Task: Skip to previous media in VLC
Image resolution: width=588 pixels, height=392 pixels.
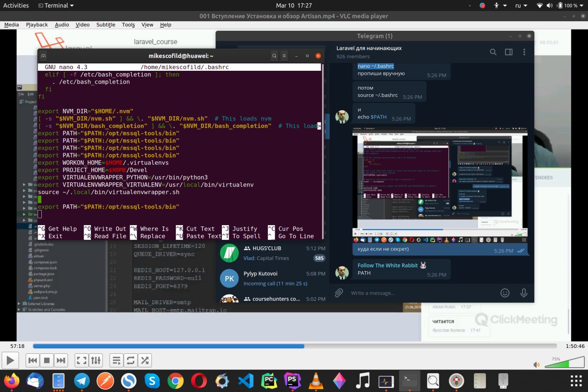Action: tap(32, 360)
